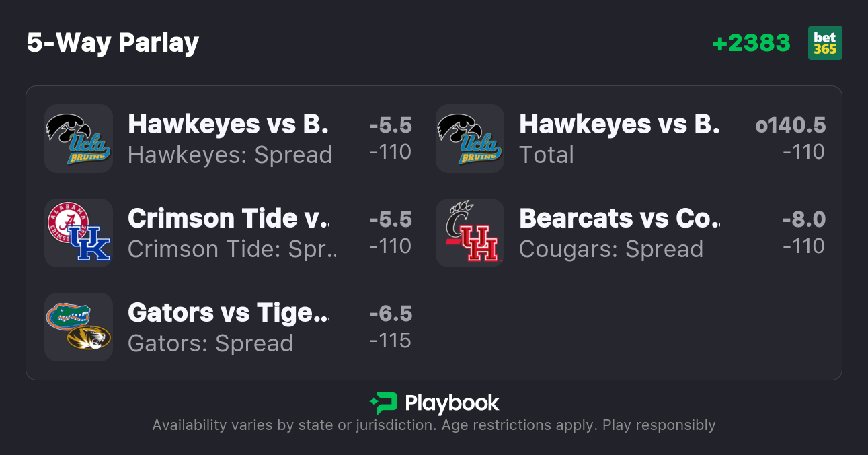This screenshot has height=455, width=868.
Task: Open the Bearcats vs Cougars matchup title
Action: pyautogui.click(x=619, y=218)
